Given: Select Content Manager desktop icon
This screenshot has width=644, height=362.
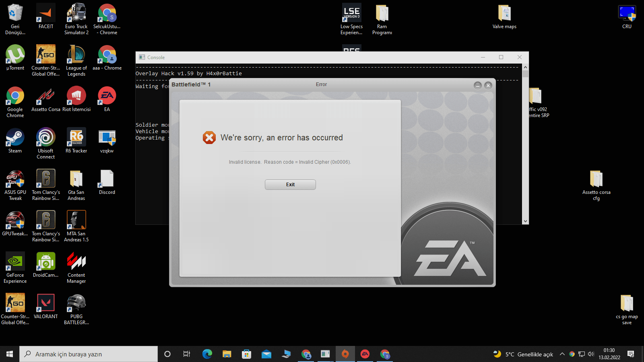Looking at the screenshot, I should click(x=76, y=267).
